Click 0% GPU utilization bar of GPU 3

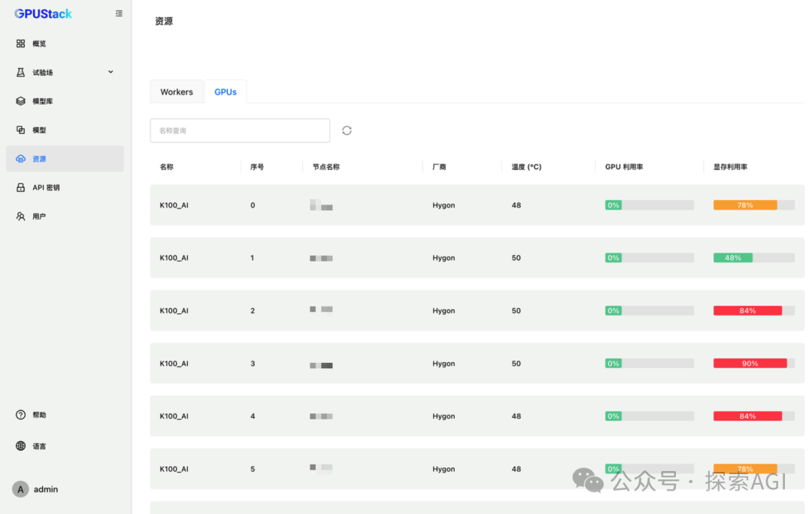click(x=650, y=364)
